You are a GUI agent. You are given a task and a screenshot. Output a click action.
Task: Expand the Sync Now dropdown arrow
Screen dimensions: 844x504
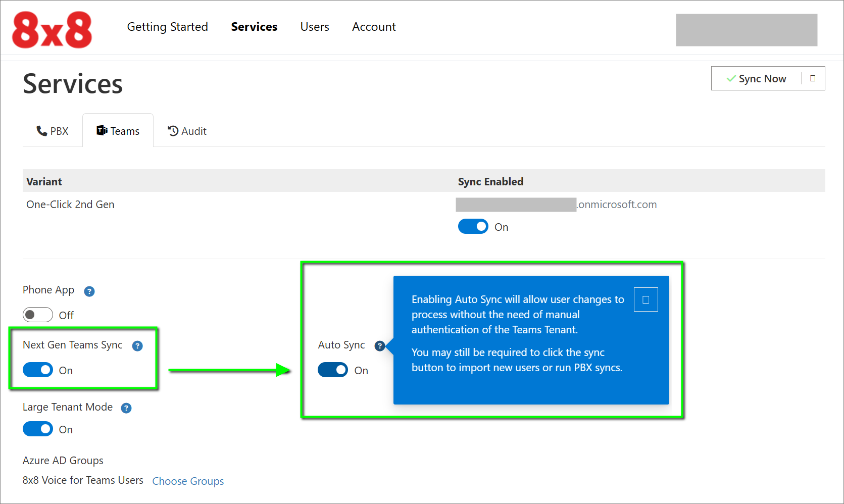coord(813,78)
